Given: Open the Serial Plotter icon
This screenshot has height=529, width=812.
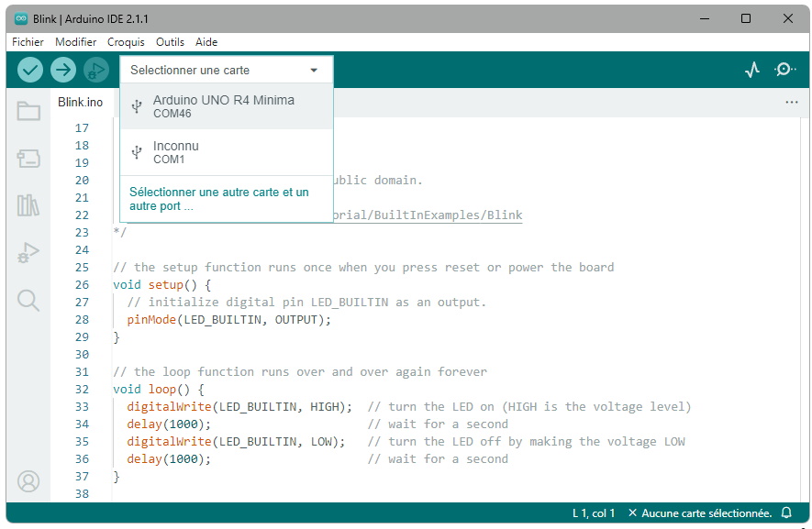Looking at the screenshot, I should [x=751, y=69].
